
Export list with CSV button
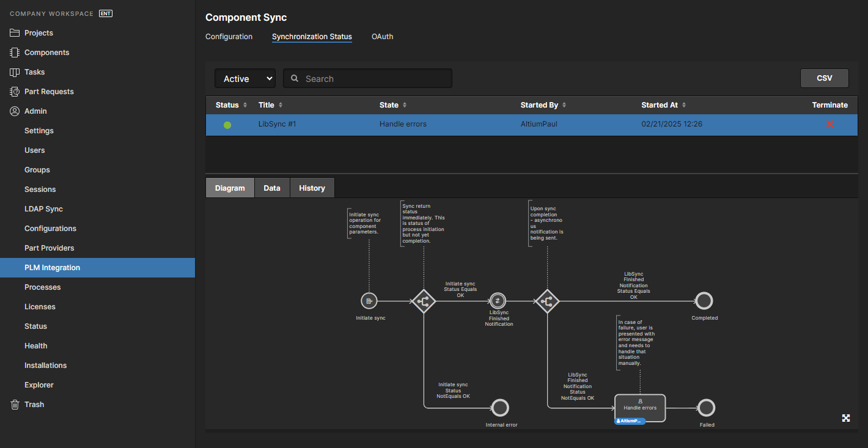click(824, 78)
